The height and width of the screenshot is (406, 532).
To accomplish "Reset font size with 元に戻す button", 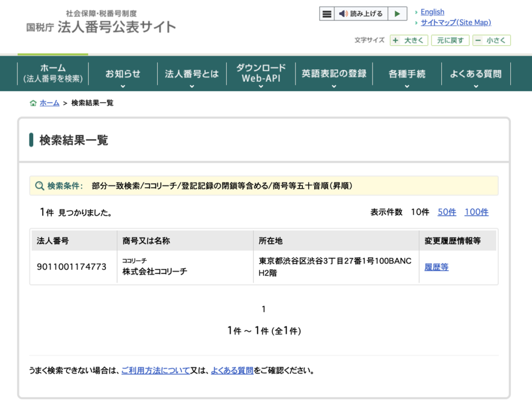I will (450, 41).
